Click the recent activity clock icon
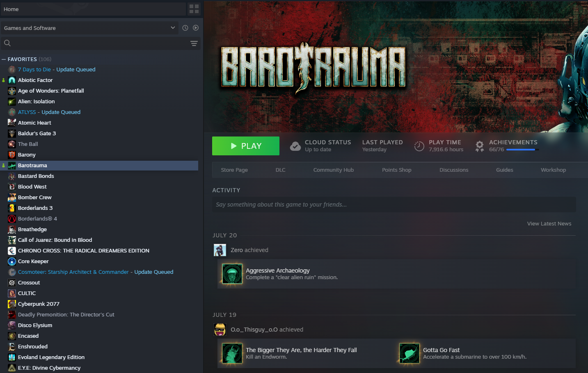588x373 pixels. [x=185, y=28]
